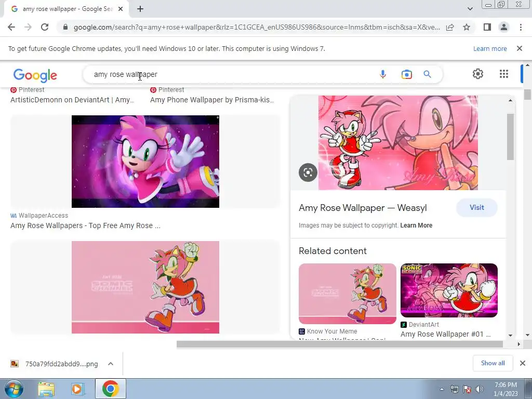Go to the Google homepage logo
The image size is (532, 399).
pos(35,75)
